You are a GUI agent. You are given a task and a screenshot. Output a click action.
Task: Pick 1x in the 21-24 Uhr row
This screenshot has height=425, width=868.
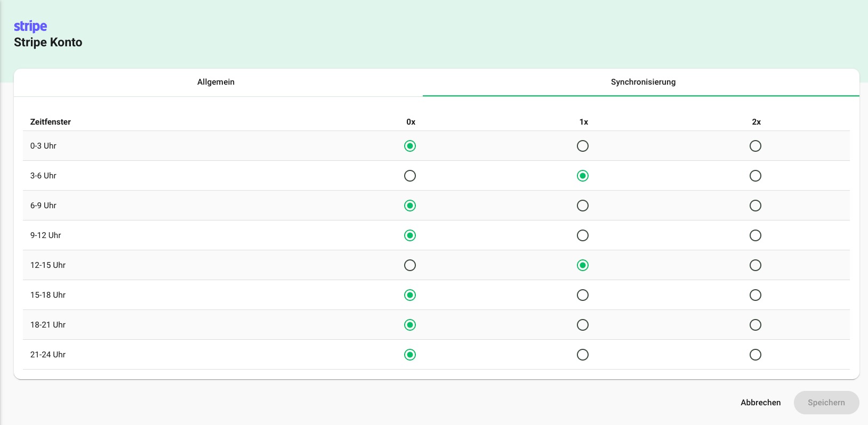pyautogui.click(x=583, y=355)
